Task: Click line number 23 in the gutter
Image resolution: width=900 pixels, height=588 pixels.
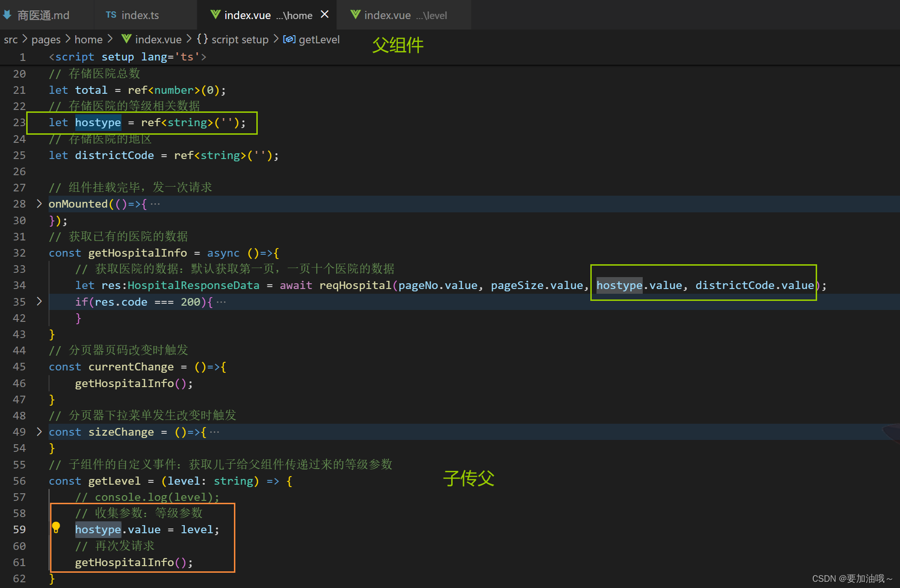Action: pyautogui.click(x=20, y=123)
